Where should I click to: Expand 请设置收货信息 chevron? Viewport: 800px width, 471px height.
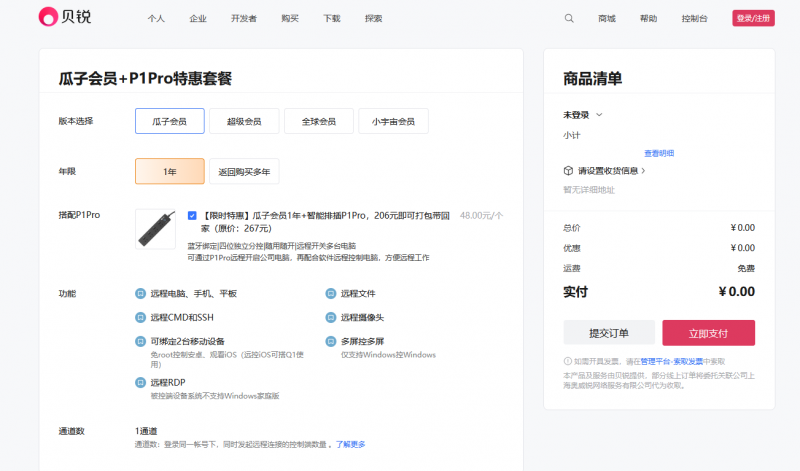click(643, 170)
